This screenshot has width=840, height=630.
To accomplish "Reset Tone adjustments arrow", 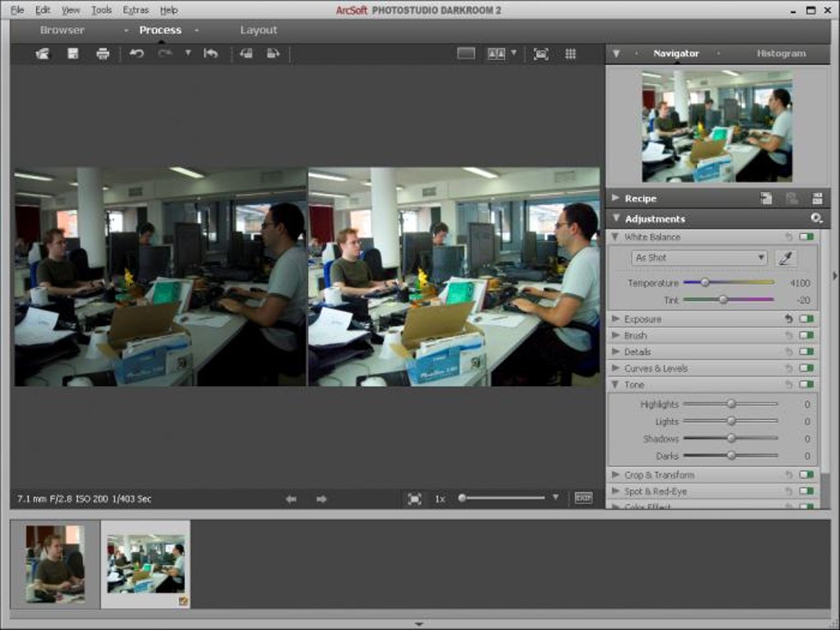I will (789, 385).
